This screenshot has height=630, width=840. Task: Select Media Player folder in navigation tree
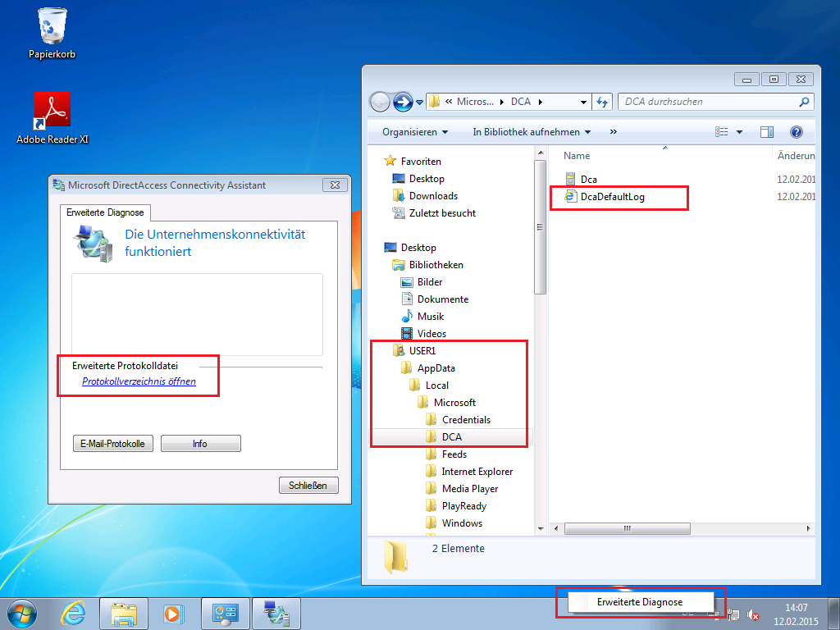(x=462, y=489)
